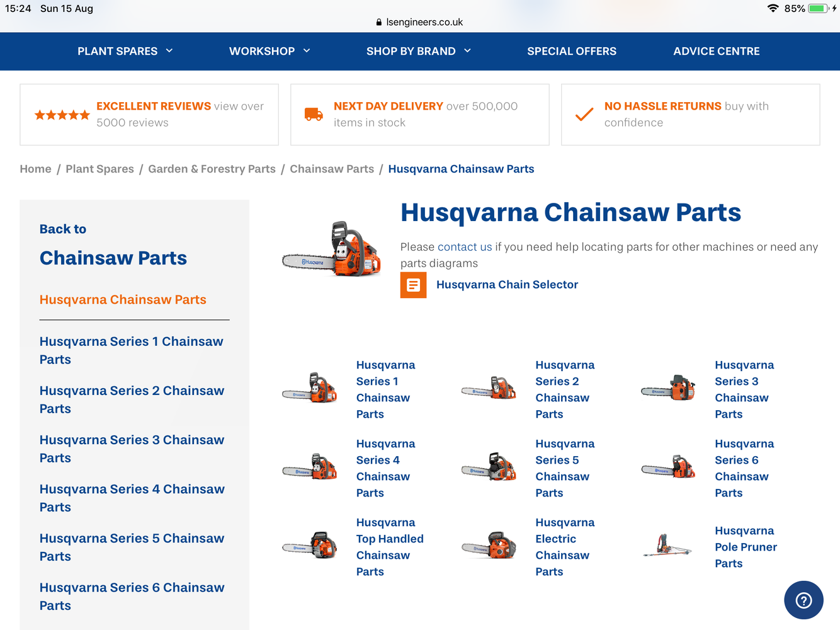
Task: Go to Special Offers
Action: coord(572,51)
